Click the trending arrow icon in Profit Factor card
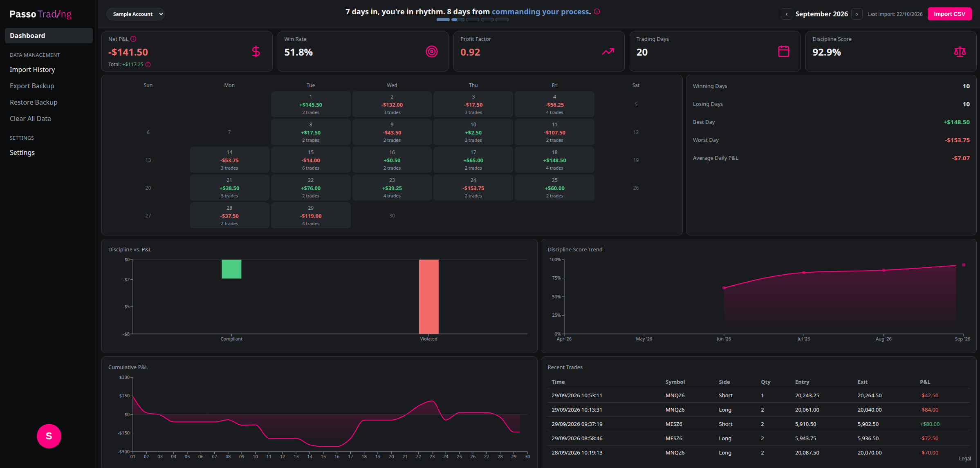The height and width of the screenshot is (468, 980). click(608, 52)
